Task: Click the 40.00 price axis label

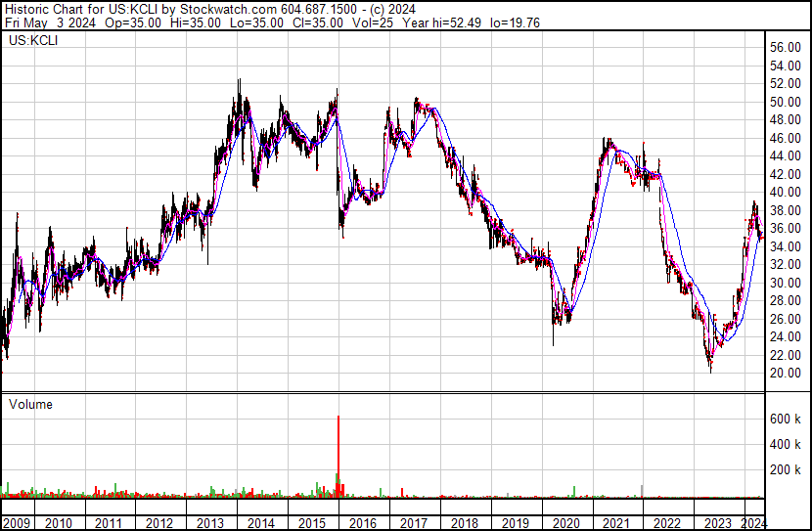Action: pyautogui.click(x=786, y=192)
